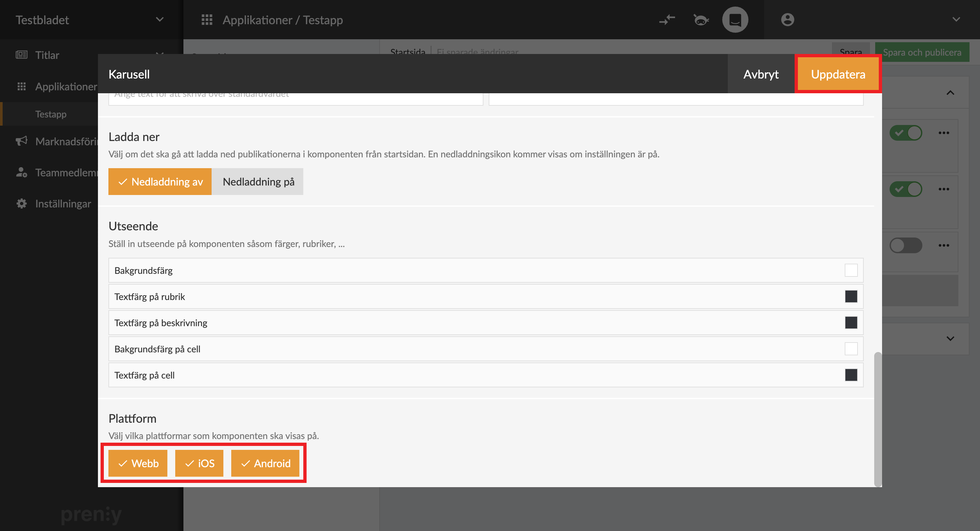
Task: Open three-dots menu of first component row
Action: (943, 133)
